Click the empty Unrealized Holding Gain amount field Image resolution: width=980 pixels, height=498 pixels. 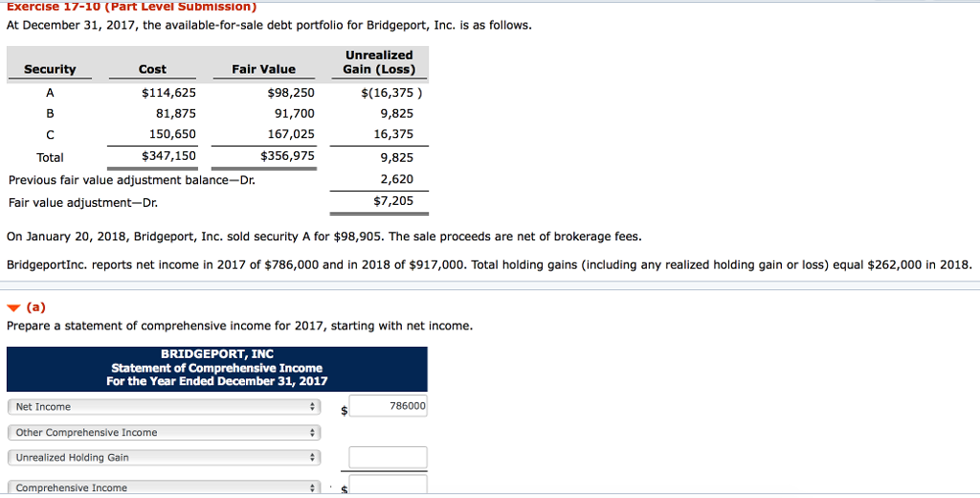pyautogui.click(x=388, y=458)
